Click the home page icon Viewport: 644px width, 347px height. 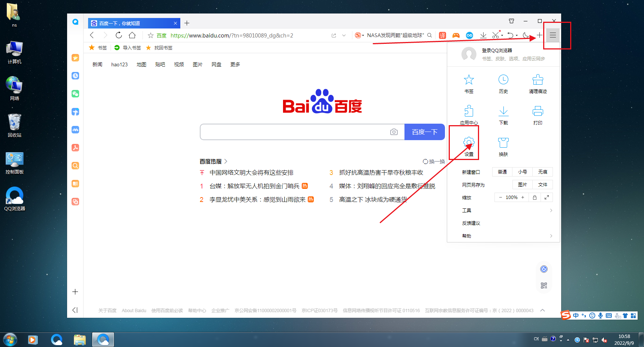132,35
